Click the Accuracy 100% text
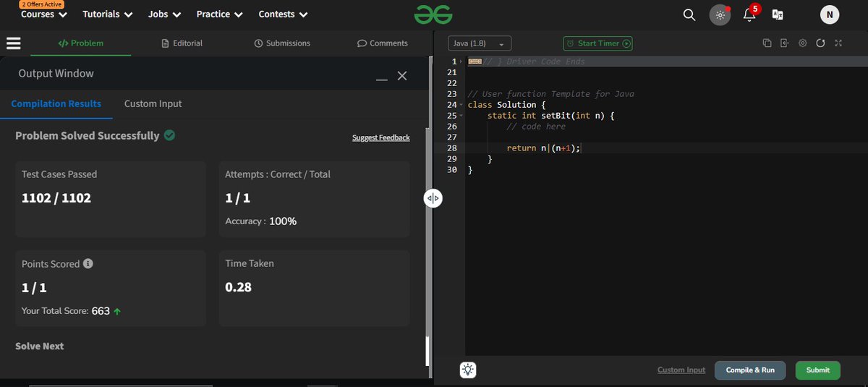Screen dimensions: 868x387 click(x=261, y=221)
